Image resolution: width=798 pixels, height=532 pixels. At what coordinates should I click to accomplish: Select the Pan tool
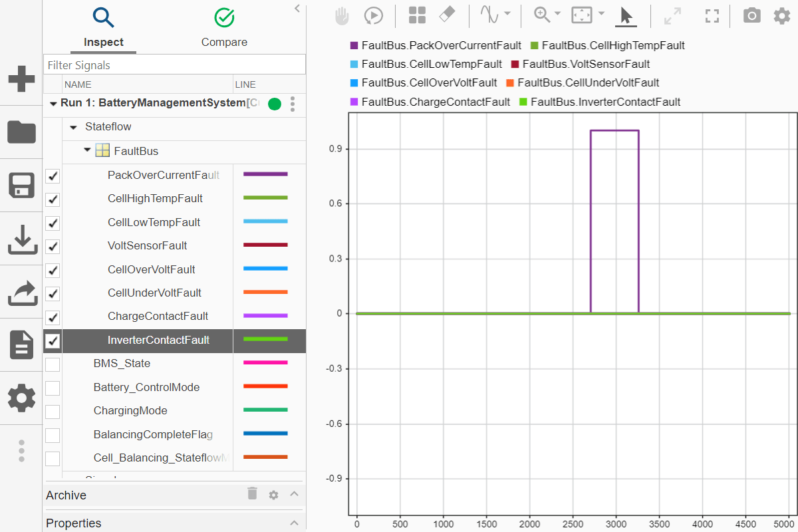341,16
